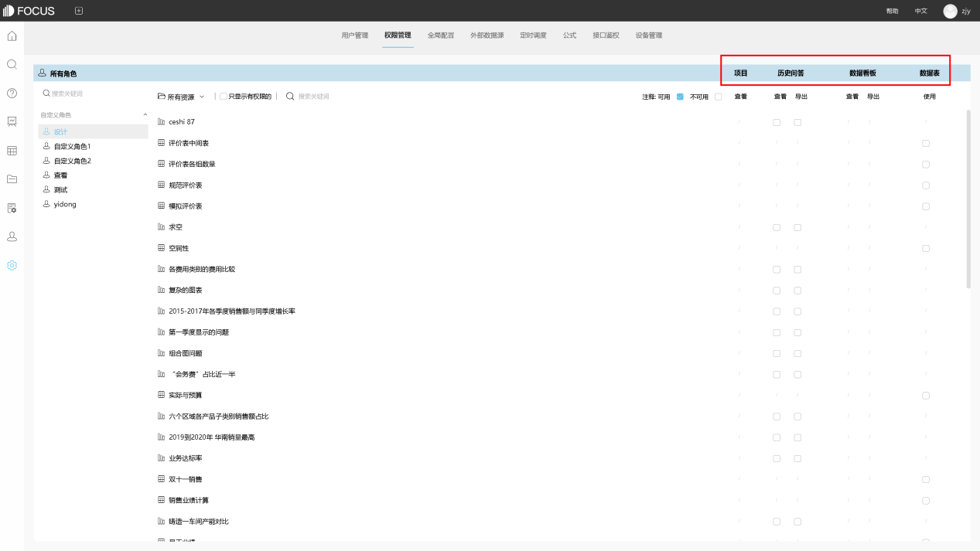The width and height of the screenshot is (980, 551).
Task: Open the help question-mark icon in the sidebar
Action: pyautogui.click(x=11, y=93)
